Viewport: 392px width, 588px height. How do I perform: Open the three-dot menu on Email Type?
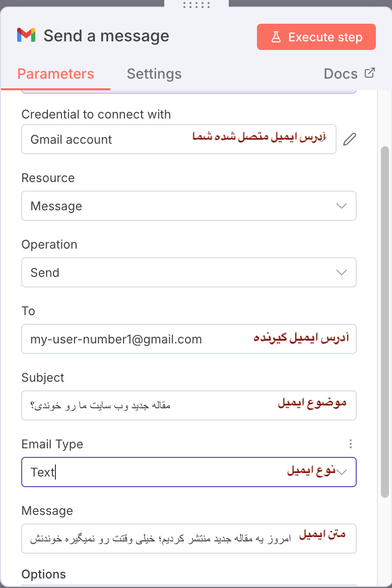351,444
